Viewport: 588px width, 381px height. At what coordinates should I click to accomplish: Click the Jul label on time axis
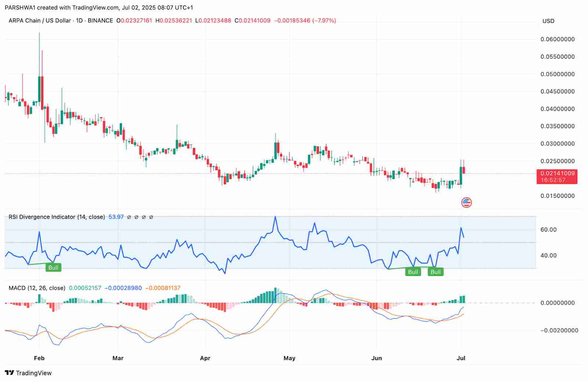pyautogui.click(x=461, y=358)
